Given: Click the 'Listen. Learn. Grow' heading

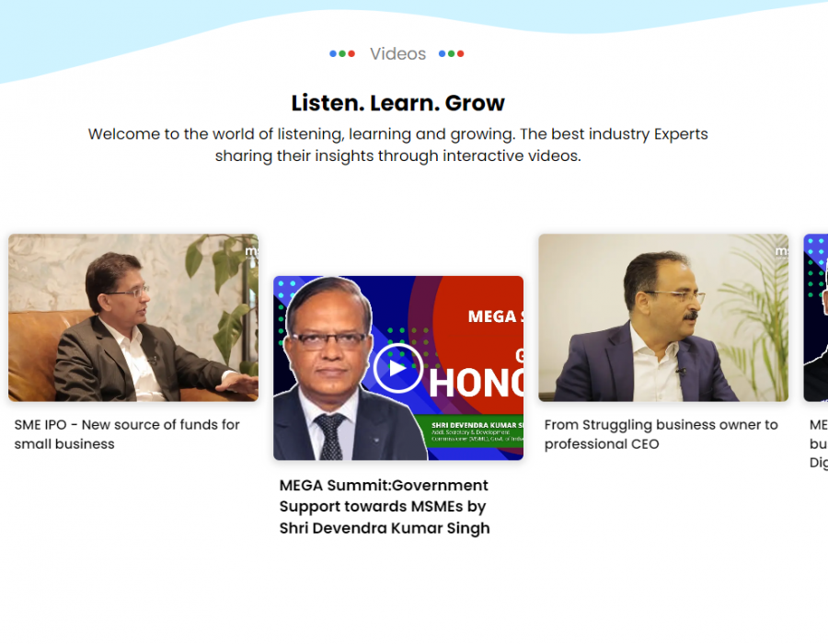Looking at the screenshot, I should pyautogui.click(x=397, y=103).
